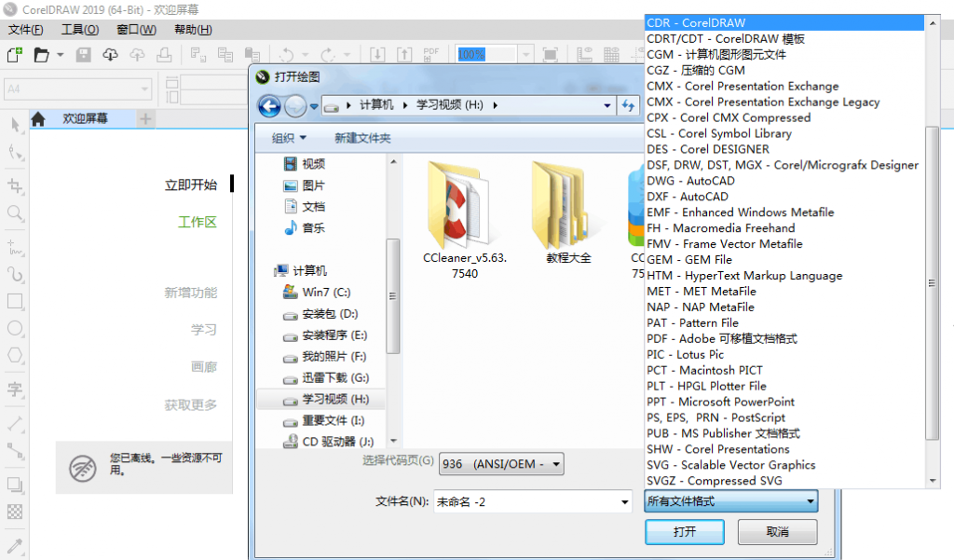
Task: Open the 帮助(H) menu
Action: click(193, 29)
